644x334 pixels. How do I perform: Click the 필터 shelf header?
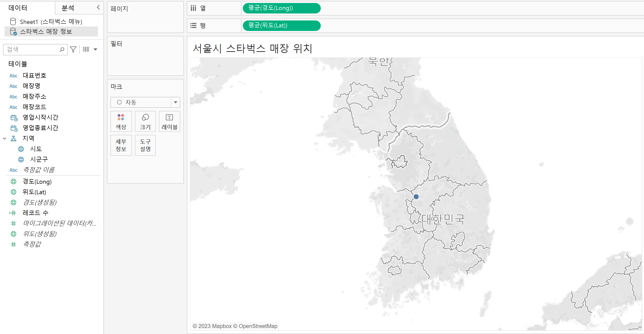coord(116,44)
